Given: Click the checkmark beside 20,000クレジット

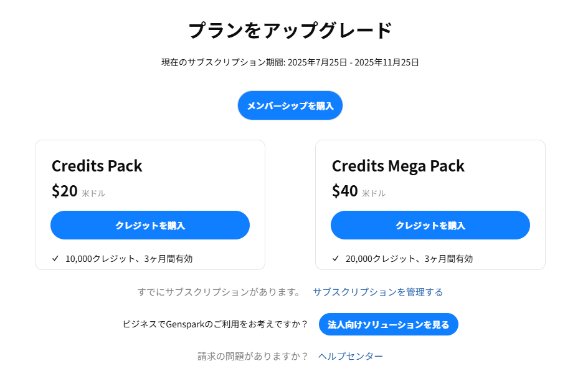Looking at the screenshot, I should [x=336, y=258].
